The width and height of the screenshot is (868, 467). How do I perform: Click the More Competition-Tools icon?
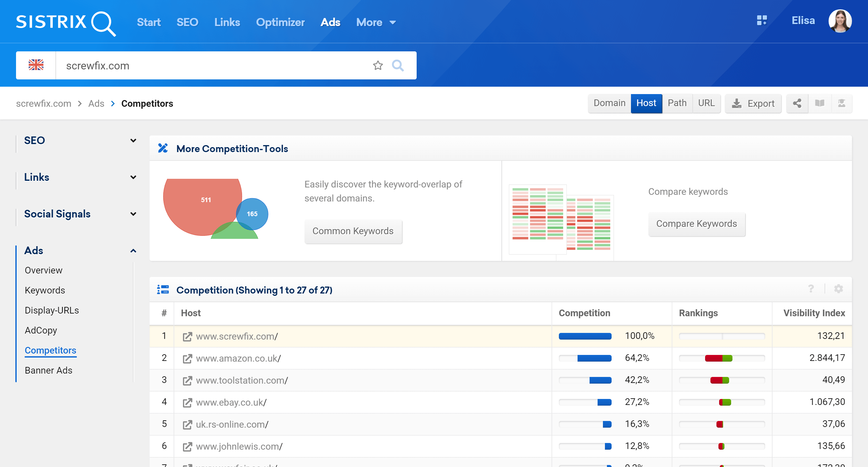[x=163, y=148]
